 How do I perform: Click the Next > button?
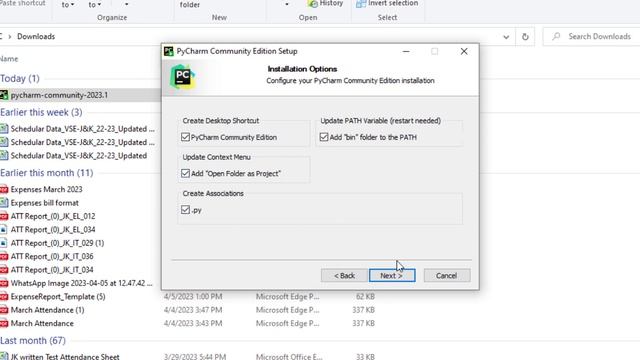[x=392, y=276]
